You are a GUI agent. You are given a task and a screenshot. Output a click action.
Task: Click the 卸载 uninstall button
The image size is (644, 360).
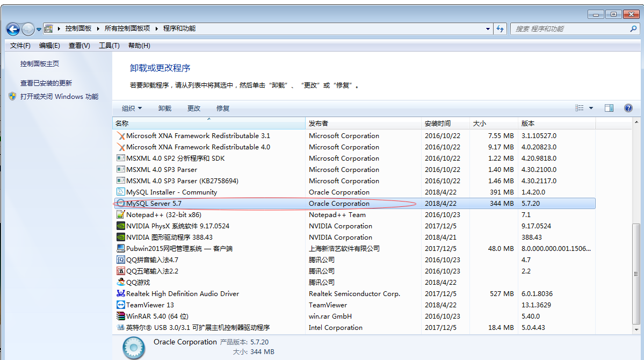point(165,108)
